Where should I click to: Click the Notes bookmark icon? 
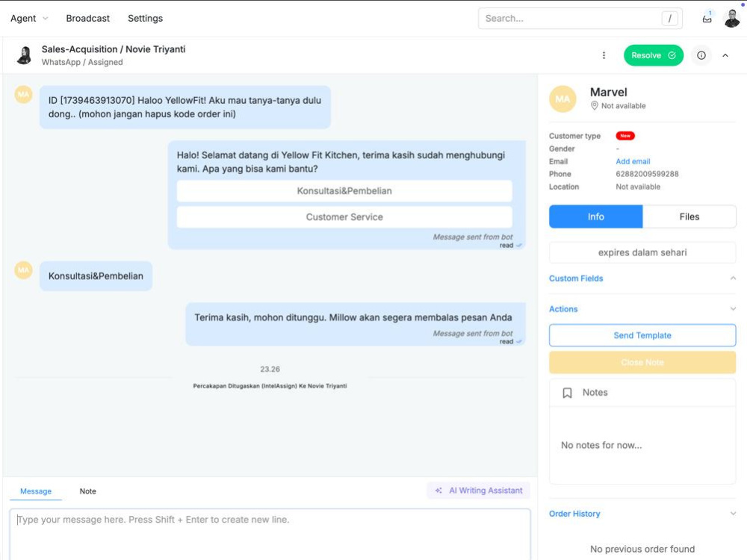[x=567, y=393]
